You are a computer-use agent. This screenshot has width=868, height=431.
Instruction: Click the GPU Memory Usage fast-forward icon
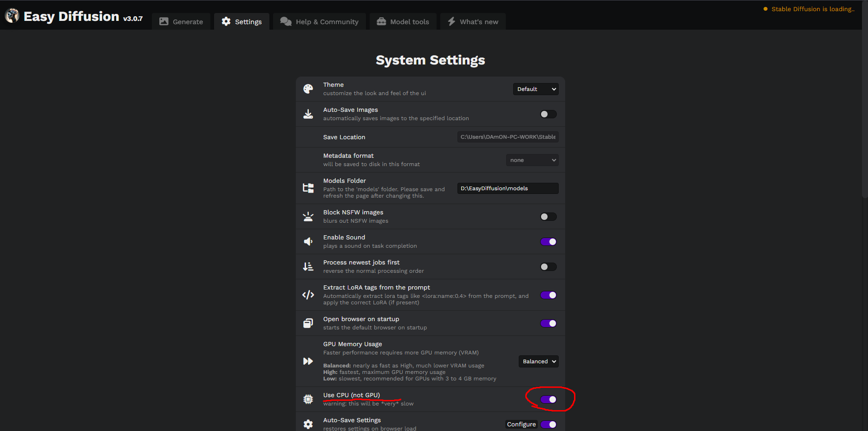pos(308,361)
